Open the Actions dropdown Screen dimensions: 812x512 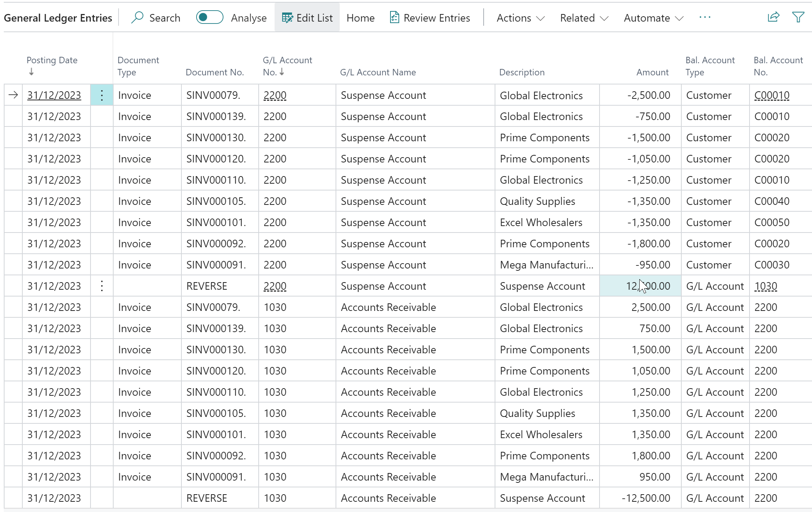click(x=519, y=17)
